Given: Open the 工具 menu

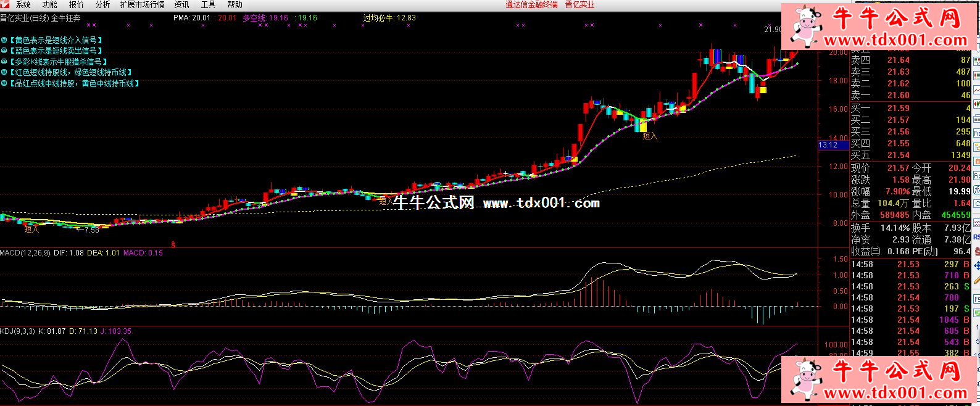Looking at the screenshot, I should [208, 4].
